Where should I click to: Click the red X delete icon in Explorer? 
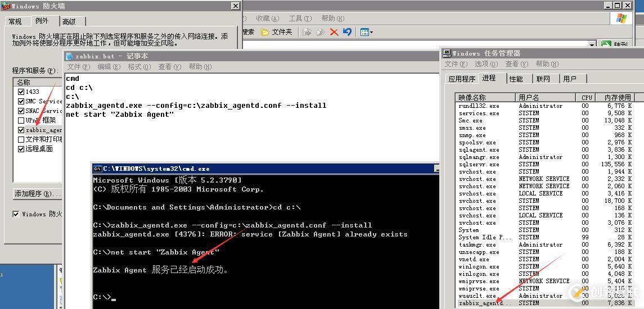click(334, 32)
